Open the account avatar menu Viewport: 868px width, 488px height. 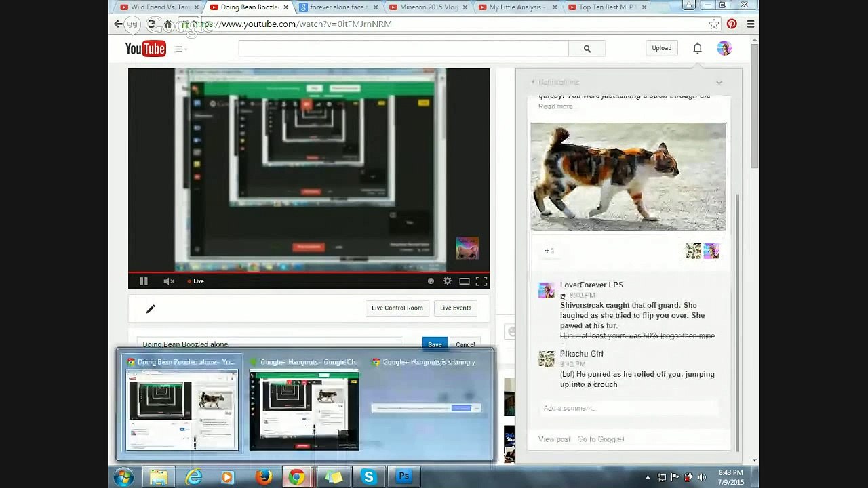pos(725,48)
